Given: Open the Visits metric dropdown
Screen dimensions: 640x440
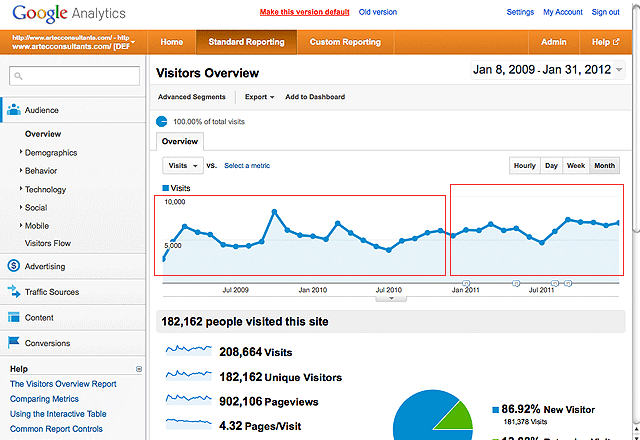Looking at the screenshot, I should click(x=182, y=165).
